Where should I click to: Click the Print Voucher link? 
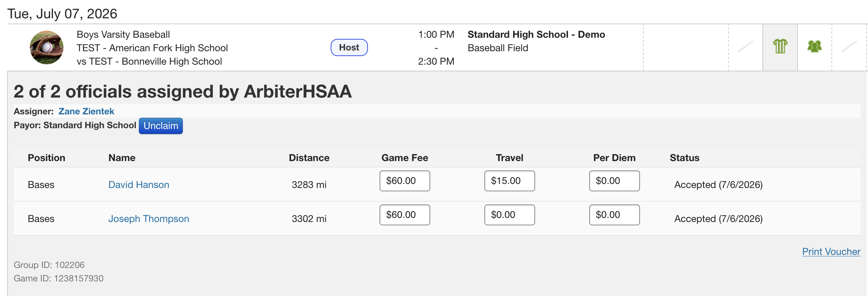(831, 252)
